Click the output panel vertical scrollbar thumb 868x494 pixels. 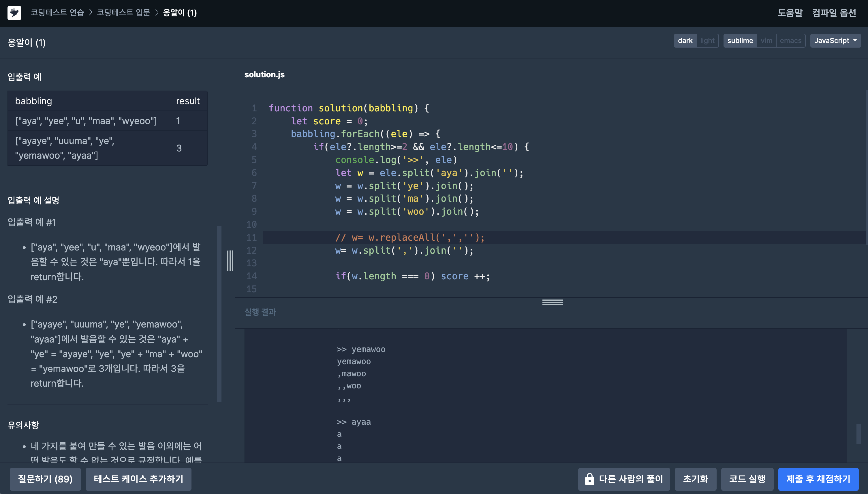coord(858,434)
